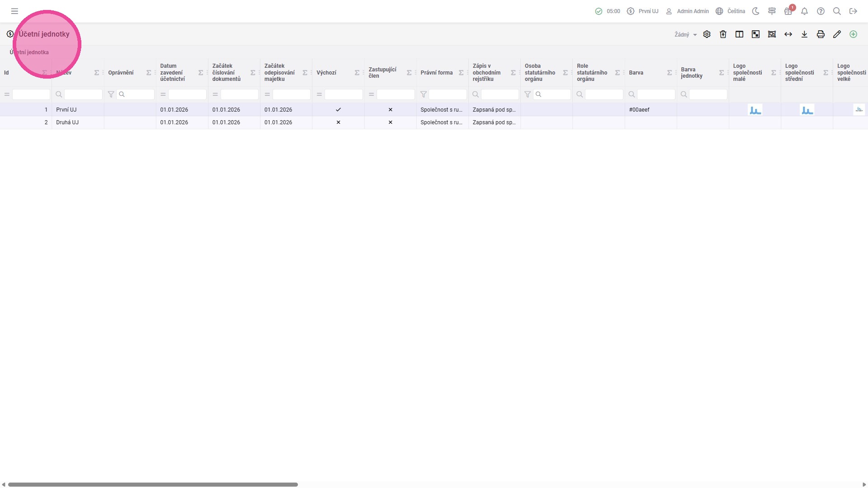Toggle Zastupující člen cross for Druhá UJ
The width and height of the screenshot is (868, 488).
pyautogui.click(x=390, y=122)
